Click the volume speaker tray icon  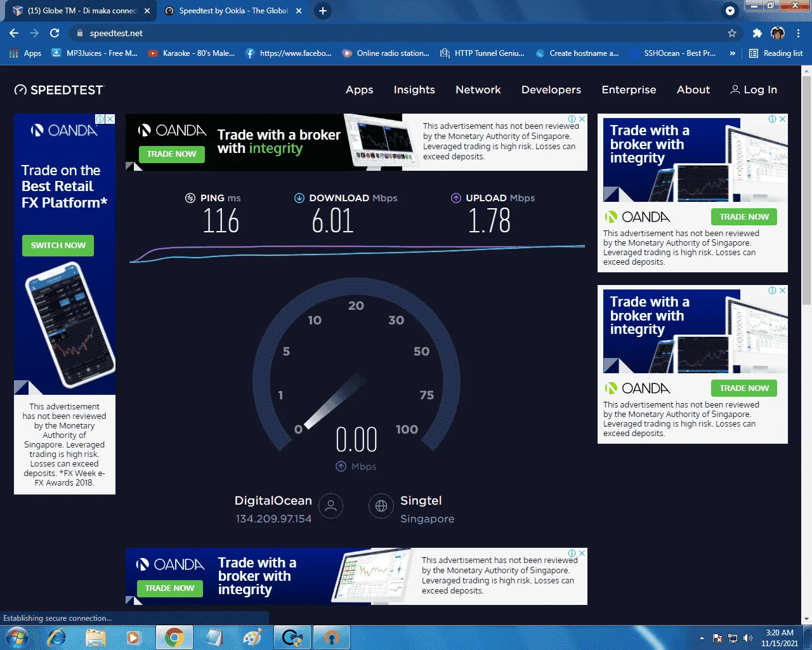pos(748,638)
